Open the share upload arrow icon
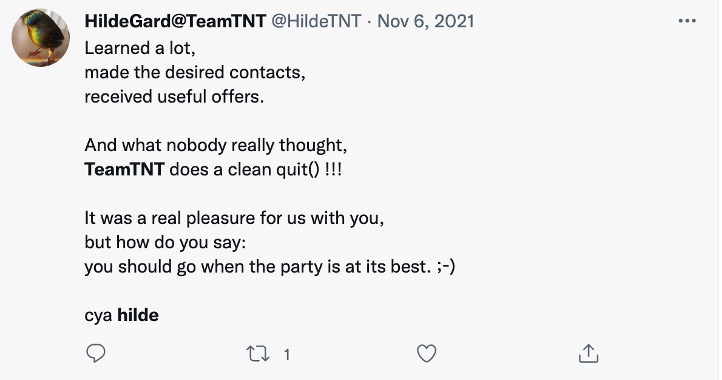This screenshot has height=380, width=722. pyautogui.click(x=588, y=353)
